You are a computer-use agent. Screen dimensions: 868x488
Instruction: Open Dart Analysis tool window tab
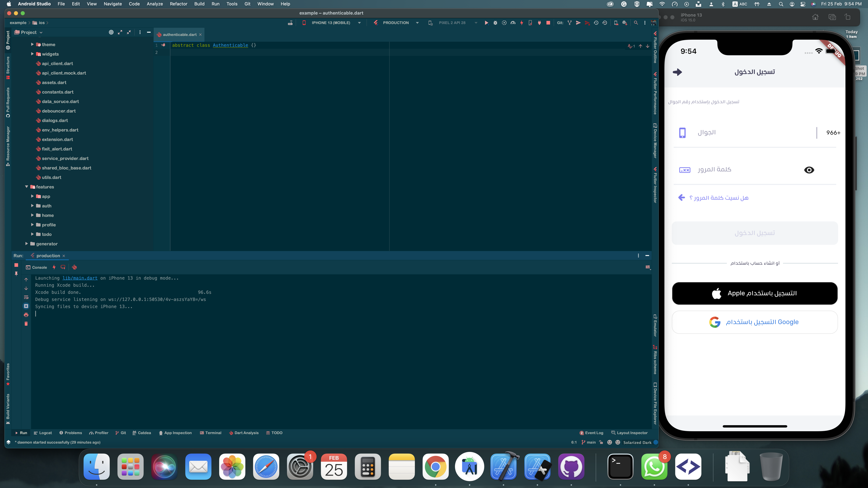point(244,433)
